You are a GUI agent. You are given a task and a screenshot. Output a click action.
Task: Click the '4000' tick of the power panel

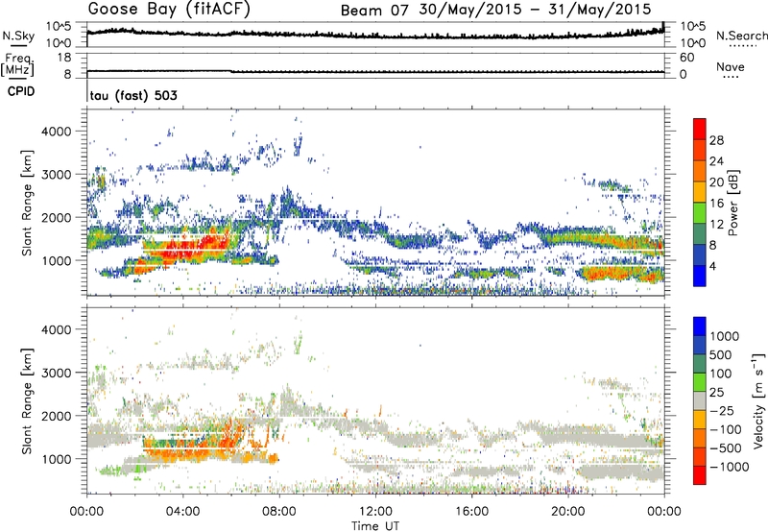pos(56,132)
